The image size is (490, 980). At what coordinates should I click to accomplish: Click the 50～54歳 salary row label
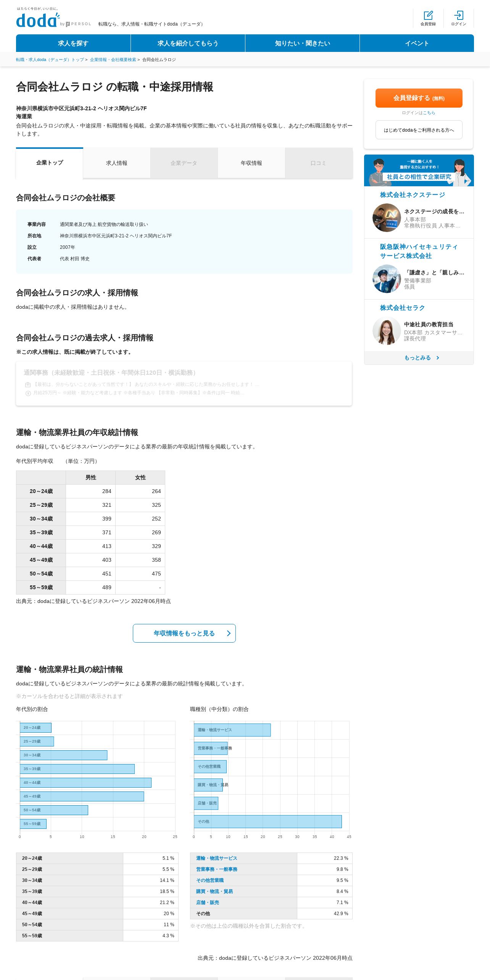pyautogui.click(x=41, y=574)
